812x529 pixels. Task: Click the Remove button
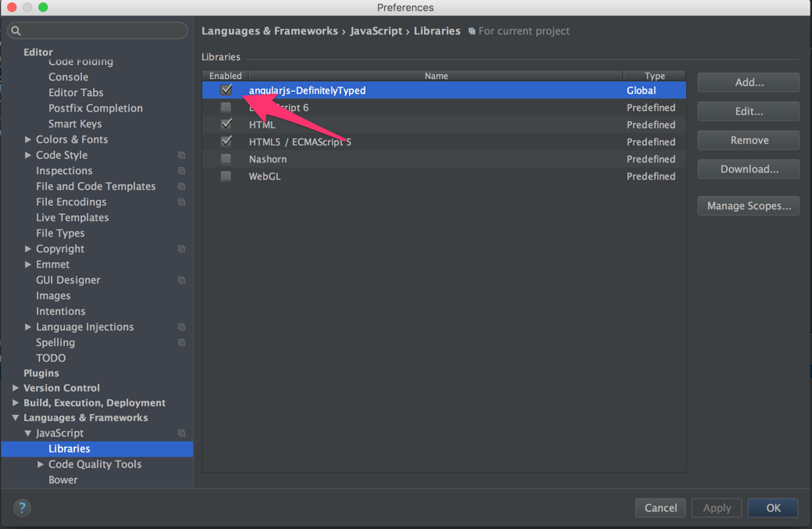749,140
